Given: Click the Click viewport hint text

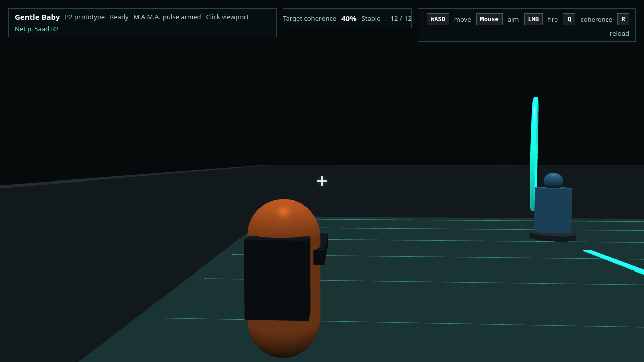Looking at the screenshot, I should (x=227, y=17).
